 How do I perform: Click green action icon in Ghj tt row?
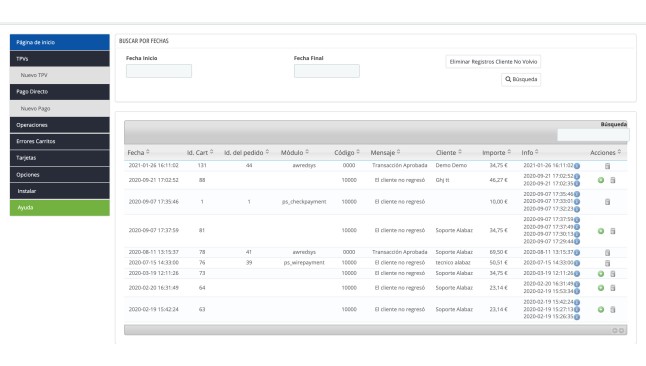tap(601, 180)
